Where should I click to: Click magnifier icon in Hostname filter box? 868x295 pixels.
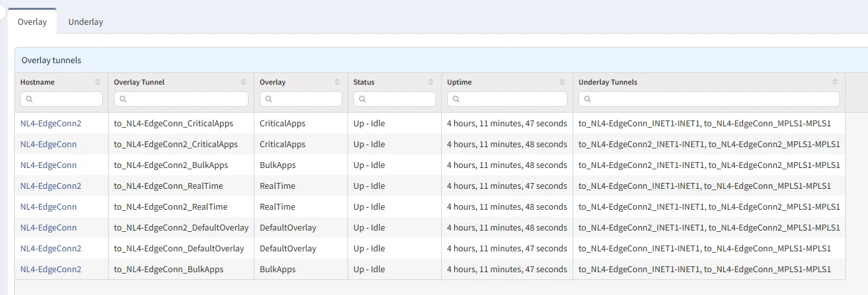coord(29,99)
